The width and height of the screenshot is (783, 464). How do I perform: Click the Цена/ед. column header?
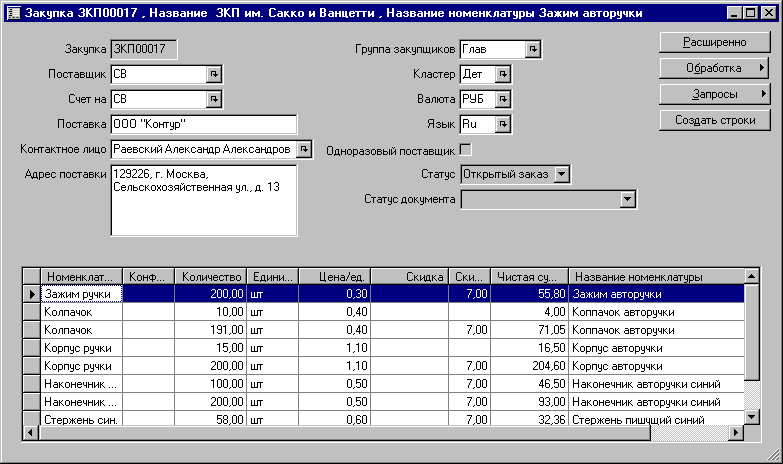click(x=335, y=276)
